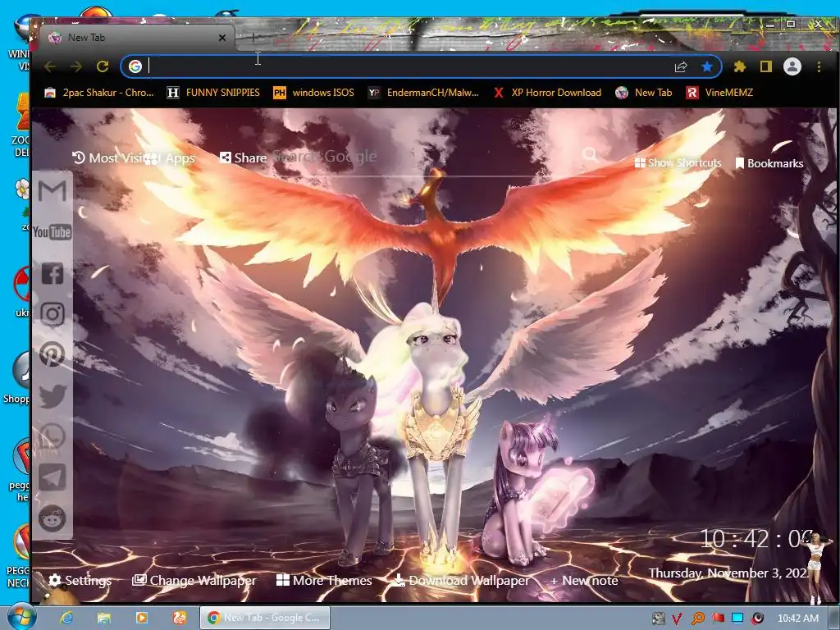Open Pinterest sidebar shortcut
The height and width of the screenshot is (630, 840).
tap(52, 354)
